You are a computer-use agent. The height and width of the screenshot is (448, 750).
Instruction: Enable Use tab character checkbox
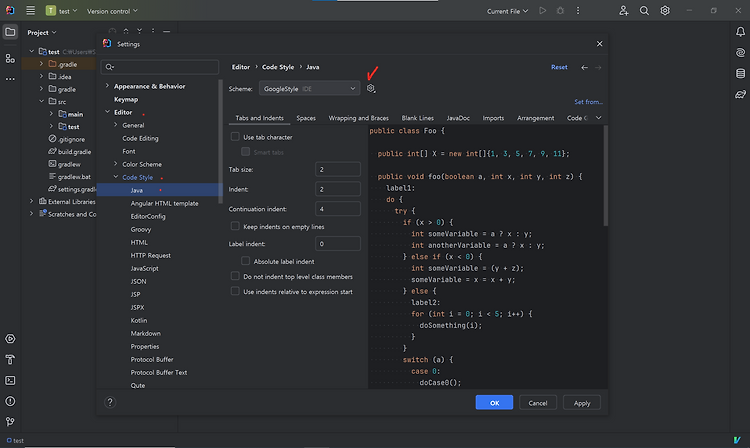pos(235,137)
